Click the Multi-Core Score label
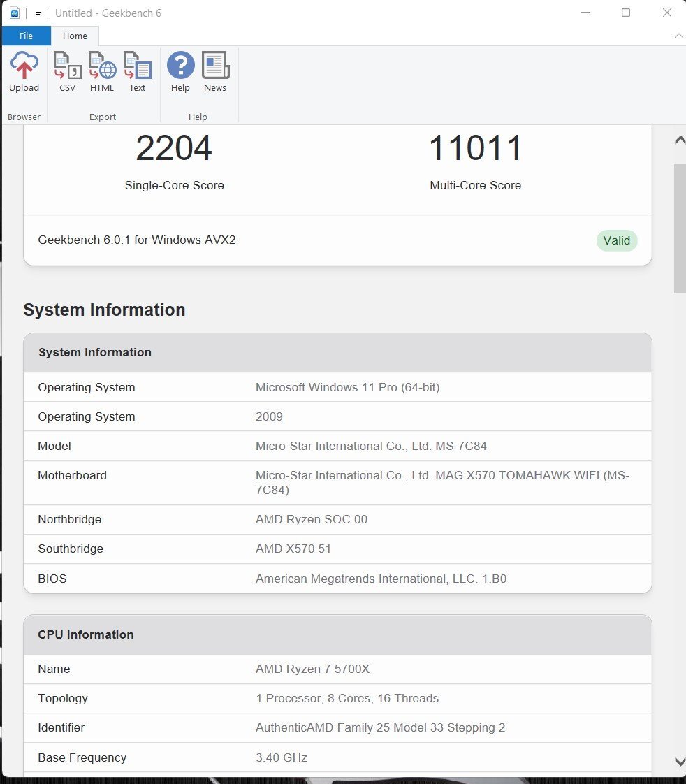 point(476,185)
